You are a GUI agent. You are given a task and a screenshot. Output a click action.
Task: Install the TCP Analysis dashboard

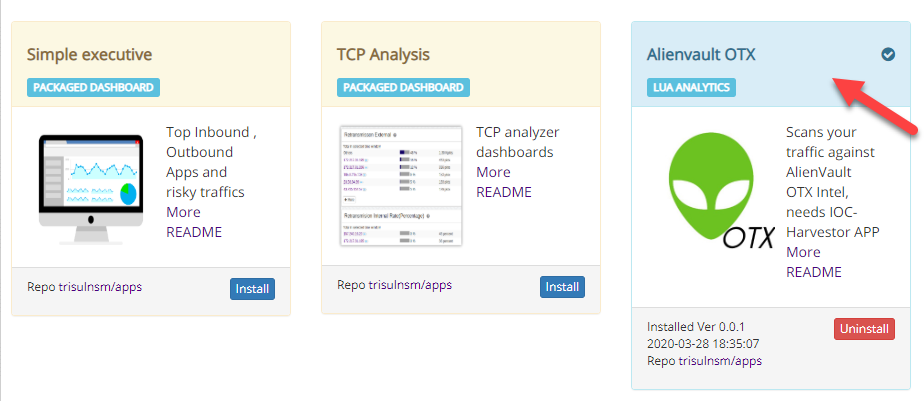562,287
